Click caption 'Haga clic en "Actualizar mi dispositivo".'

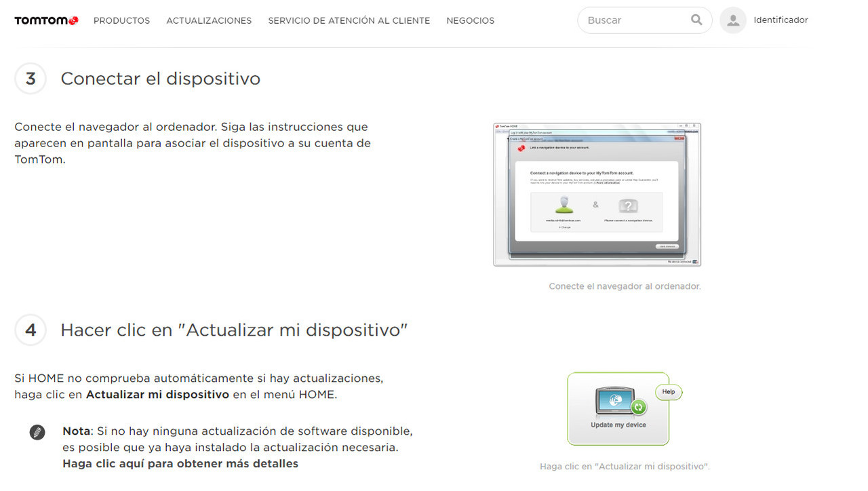(x=625, y=467)
